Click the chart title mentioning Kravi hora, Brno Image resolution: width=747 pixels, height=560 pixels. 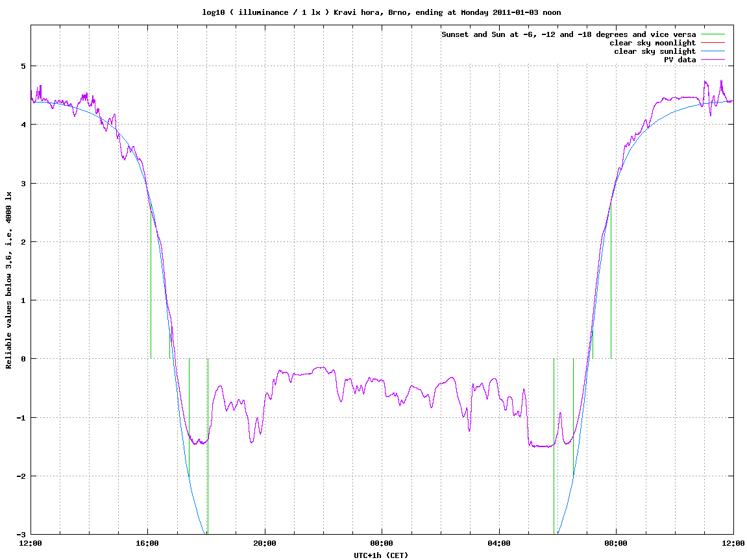pyautogui.click(x=381, y=12)
